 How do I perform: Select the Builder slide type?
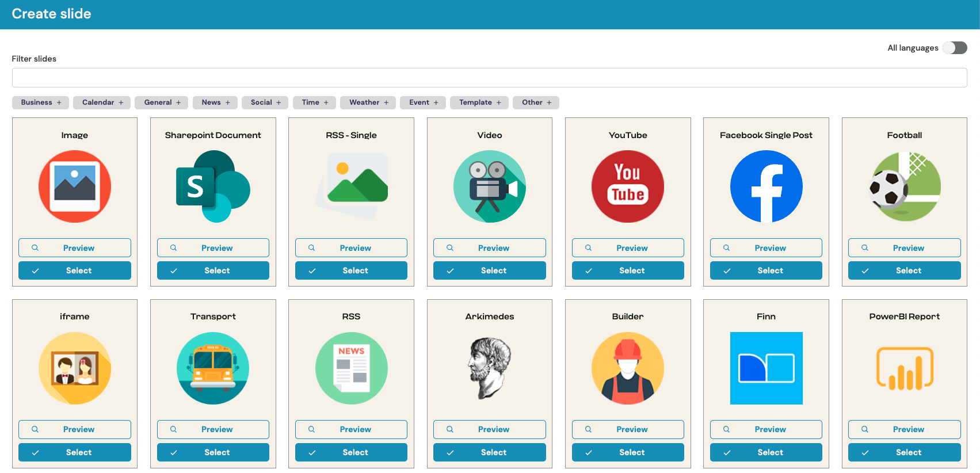coord(628,452)
